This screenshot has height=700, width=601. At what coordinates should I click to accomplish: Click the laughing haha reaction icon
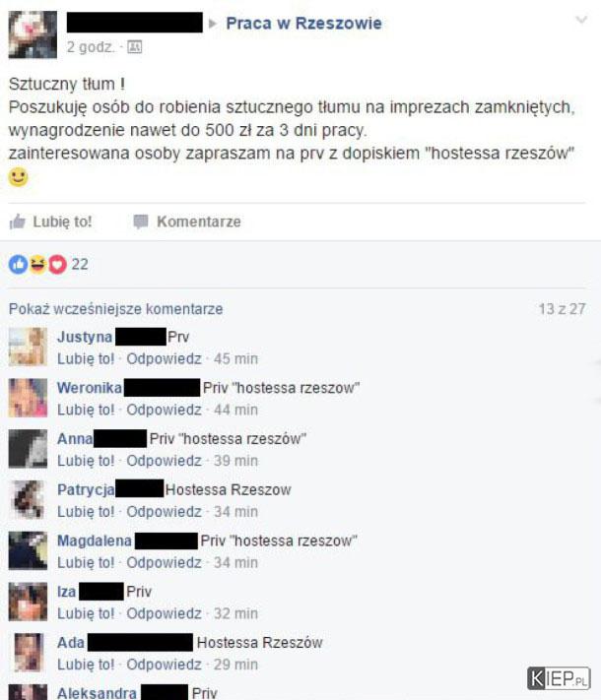(x=38, y=264)
